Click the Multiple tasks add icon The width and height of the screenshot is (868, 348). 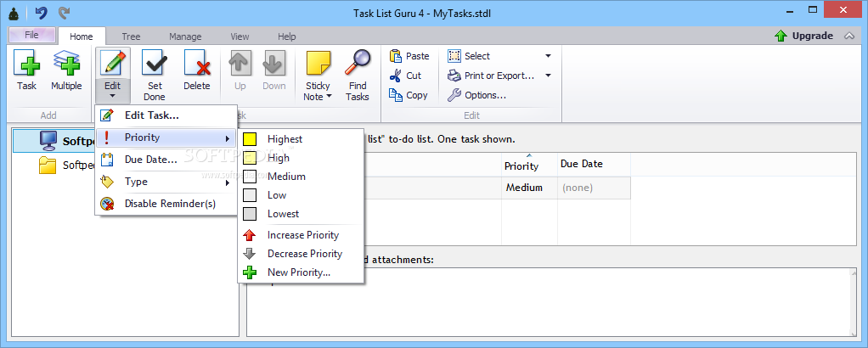66,63
